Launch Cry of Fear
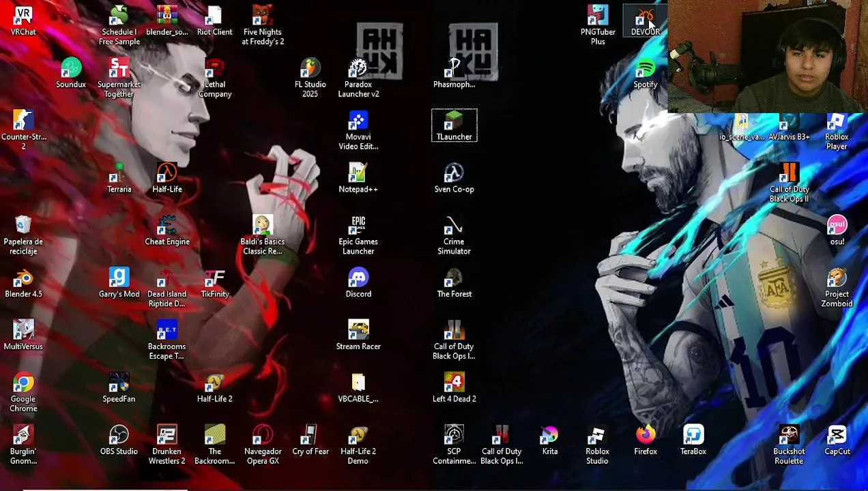The width and height of the screenshot is (868, 491). [x=310, y=441]
